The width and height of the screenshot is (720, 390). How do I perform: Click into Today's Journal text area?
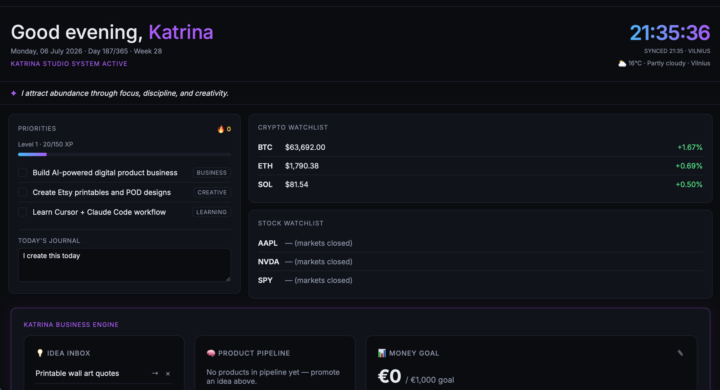[124, 265]
